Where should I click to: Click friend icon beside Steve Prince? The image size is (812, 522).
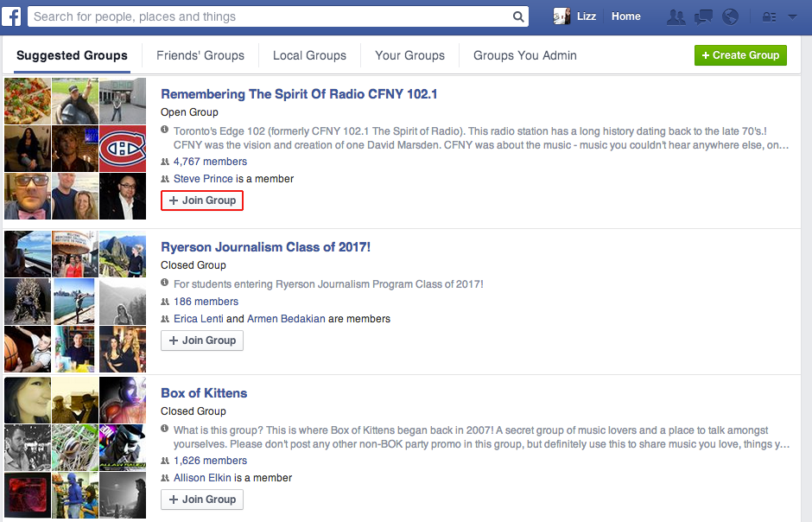pos(165,179)
